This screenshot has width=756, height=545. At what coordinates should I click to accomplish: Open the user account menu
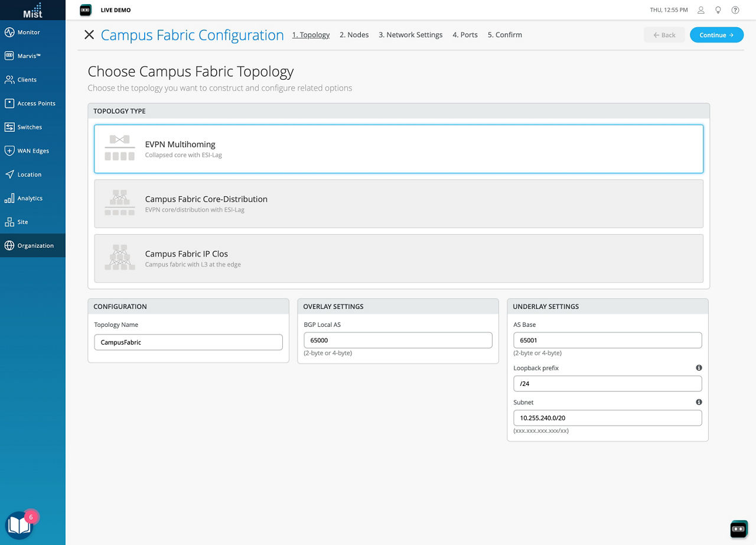point(700,10)
